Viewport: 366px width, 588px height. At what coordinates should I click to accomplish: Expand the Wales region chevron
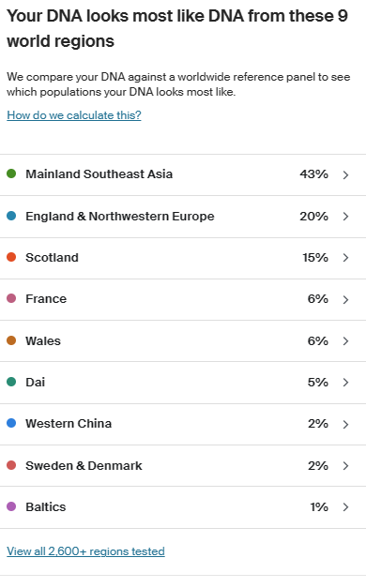click(x=345, y=340)
